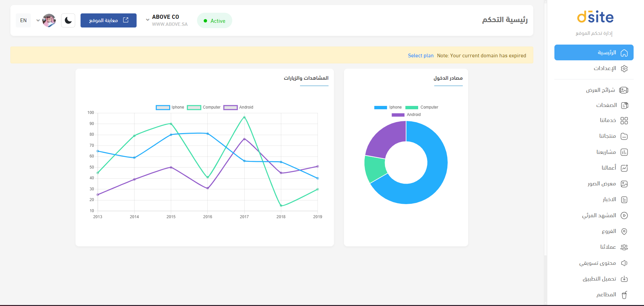The height and width of the screenshot is (306, 644).
Task: Click the المشاهدات والزيارات chart title
Action: tap(306, 78)
